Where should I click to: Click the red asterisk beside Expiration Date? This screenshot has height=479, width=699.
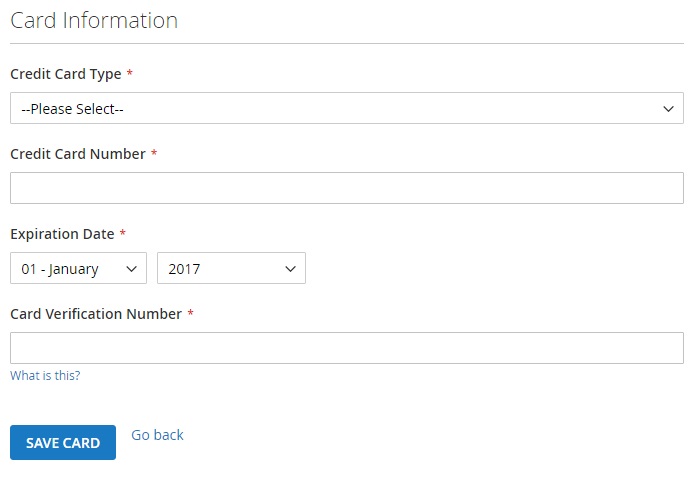pyautogui.click(x=123, y=234)
